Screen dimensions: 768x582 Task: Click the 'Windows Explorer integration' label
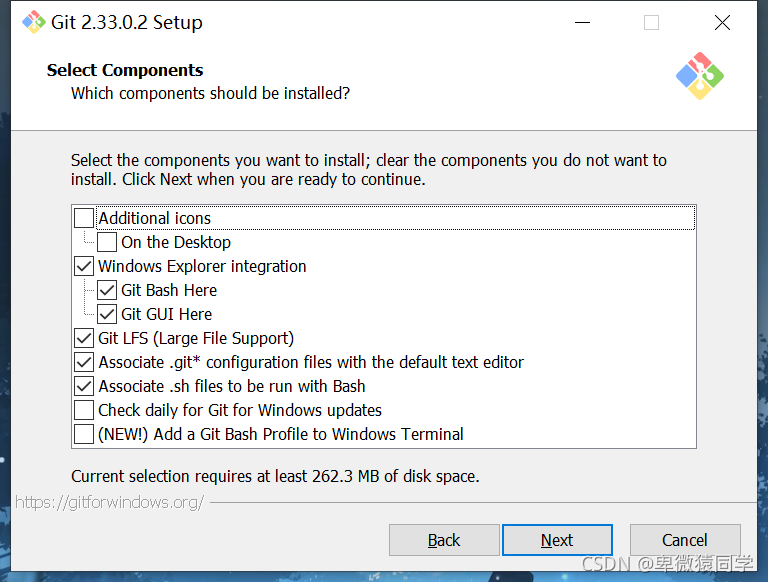tap(202, 266)
